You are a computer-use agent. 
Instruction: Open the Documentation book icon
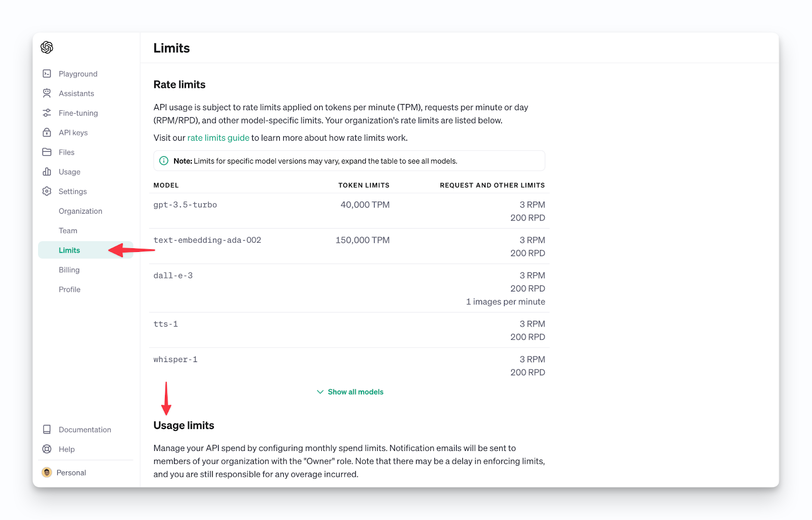click(47, 429)
